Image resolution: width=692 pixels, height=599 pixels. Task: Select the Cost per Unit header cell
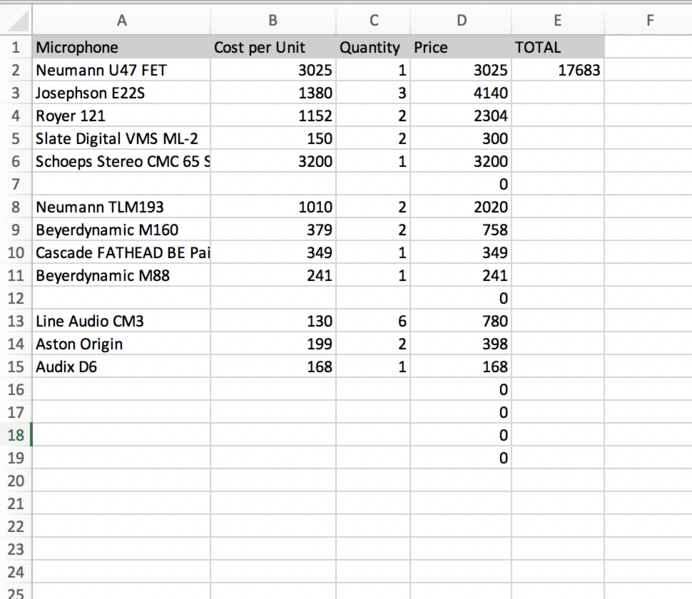pyautogui.click(x=273, y=47)
